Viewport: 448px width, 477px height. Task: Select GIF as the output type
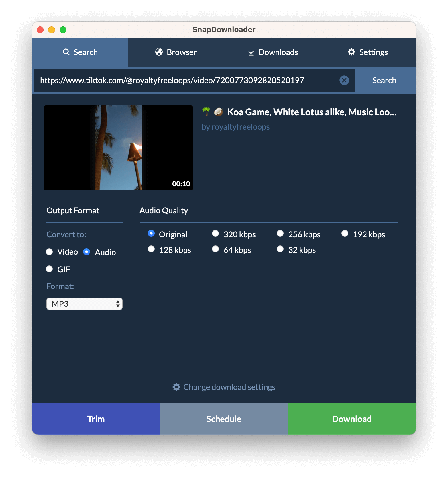[x=49, y=269]
